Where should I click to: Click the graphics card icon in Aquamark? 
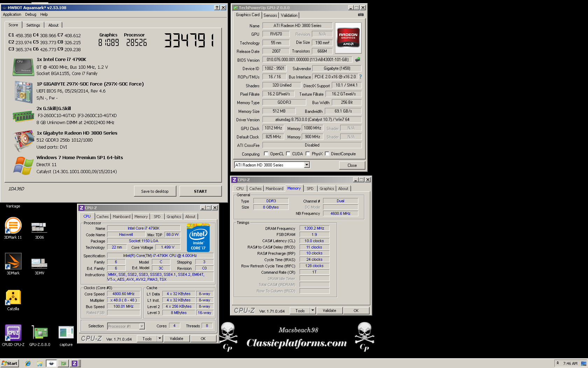click(23, 141)
